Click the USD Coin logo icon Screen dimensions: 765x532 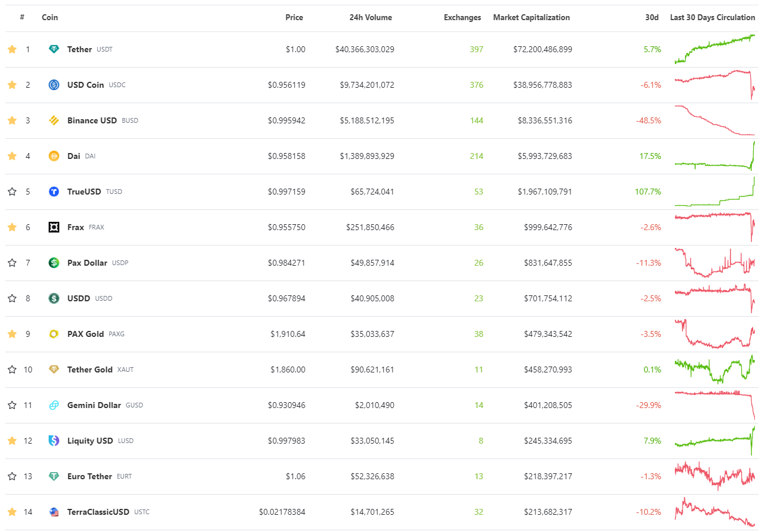pos(54,85)
